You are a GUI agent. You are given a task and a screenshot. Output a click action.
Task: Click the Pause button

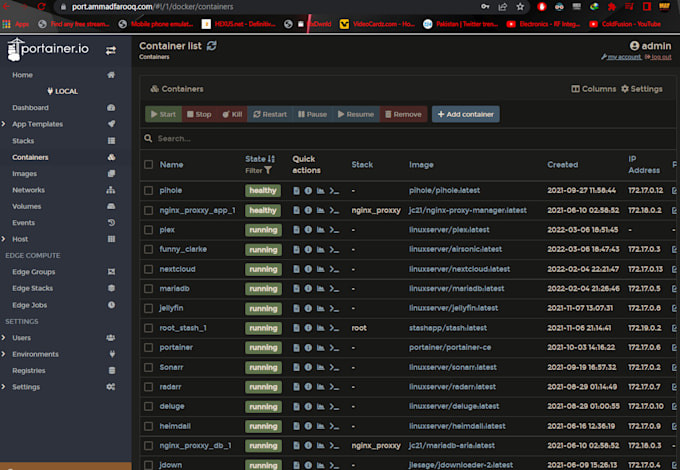click(312, 114)
